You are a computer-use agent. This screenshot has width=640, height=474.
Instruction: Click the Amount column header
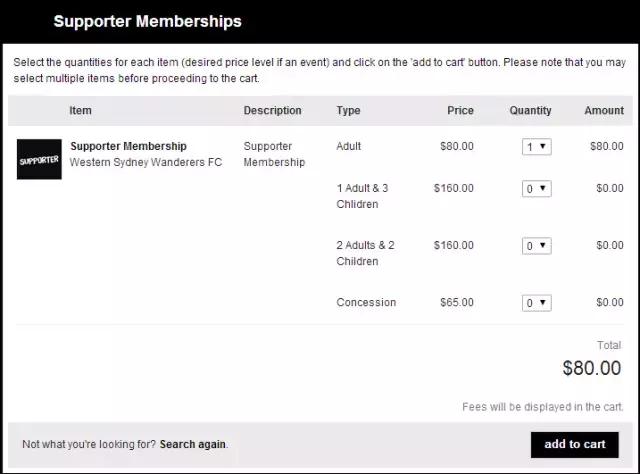604,111
